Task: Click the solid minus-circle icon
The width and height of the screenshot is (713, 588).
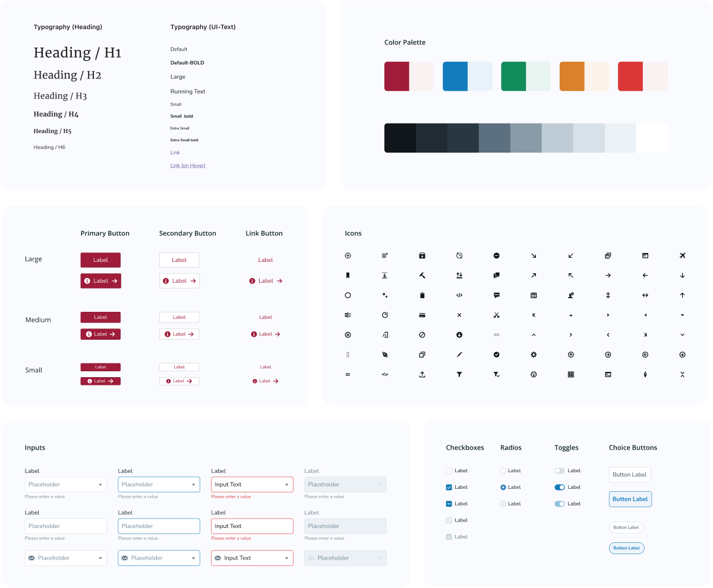Action: (x=497, y=255)
